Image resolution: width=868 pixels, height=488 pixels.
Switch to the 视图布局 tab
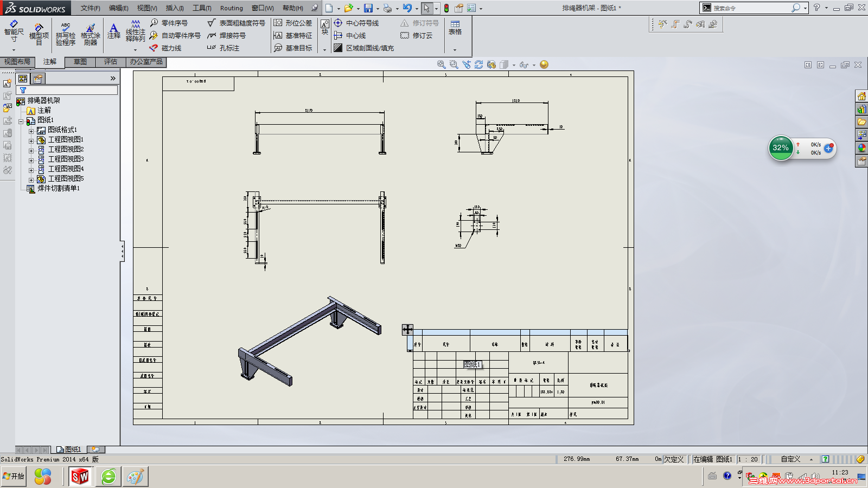coord(17,62)
